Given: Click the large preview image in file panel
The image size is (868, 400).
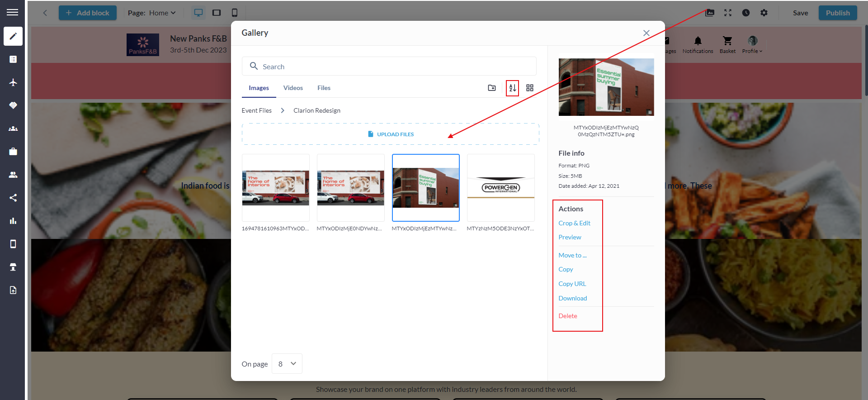Looking at the screenshot, I should [606, 87].
